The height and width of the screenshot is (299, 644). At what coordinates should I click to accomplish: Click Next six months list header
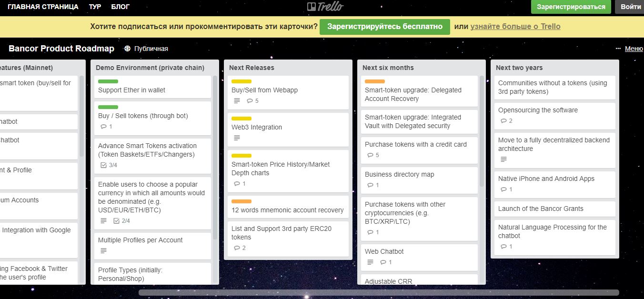[388, 68]
